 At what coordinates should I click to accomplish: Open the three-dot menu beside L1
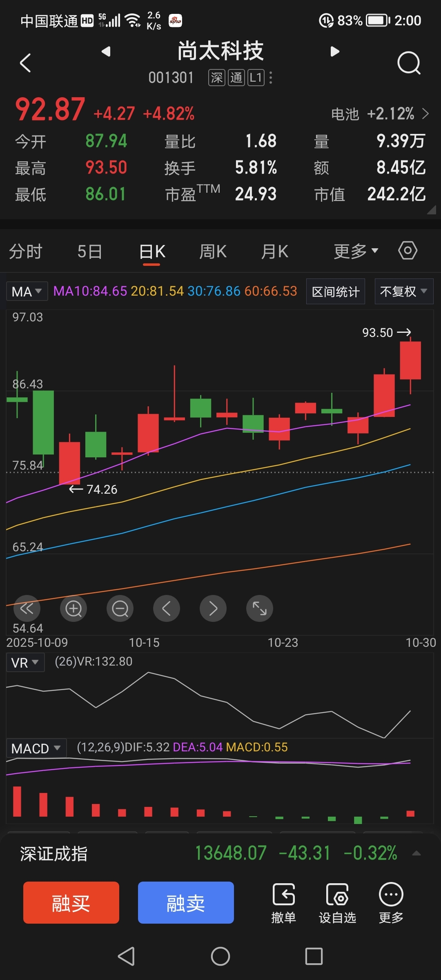pyautogui.click(x=271, y=78)
